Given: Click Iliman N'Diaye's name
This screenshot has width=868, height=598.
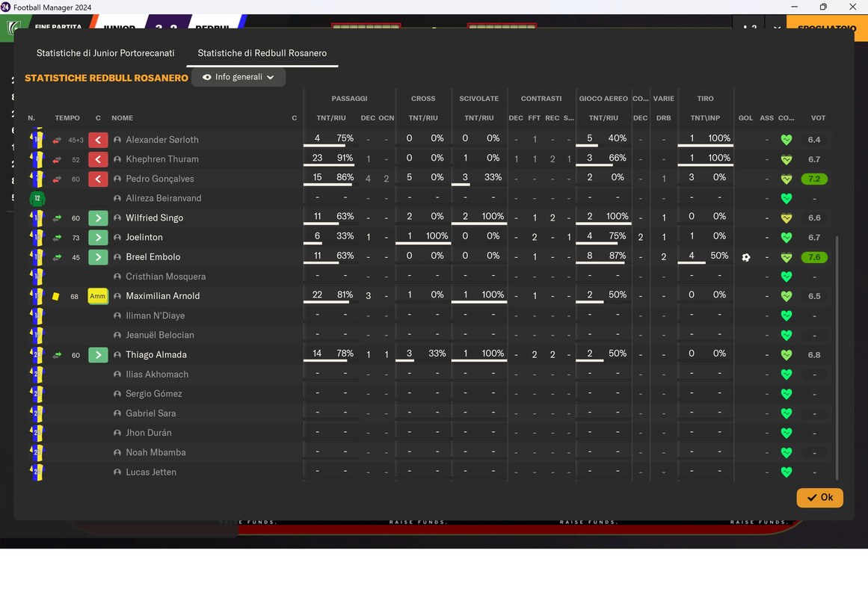Looking at the screenshot, I should (x=155, y=315).
